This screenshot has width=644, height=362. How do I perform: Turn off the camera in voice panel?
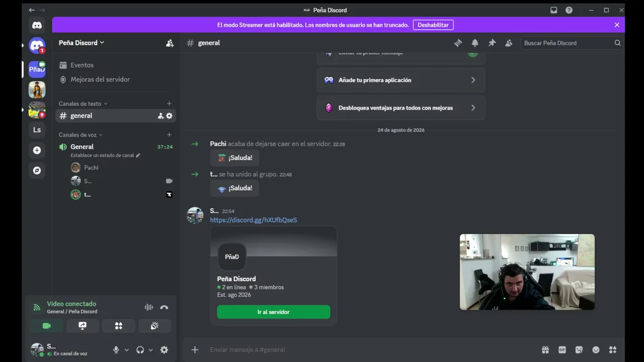47,326
